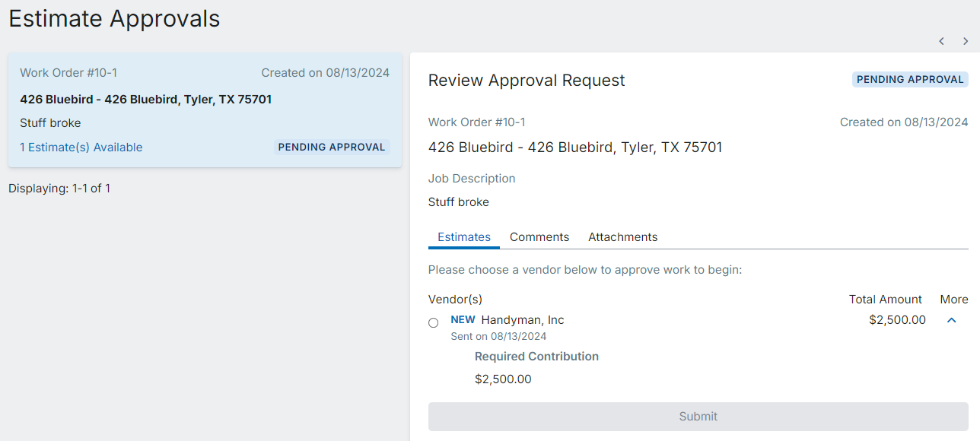Go to the previous approval request arrow
The height and width of the screenshot is (441, 980).
pos(941,41)
